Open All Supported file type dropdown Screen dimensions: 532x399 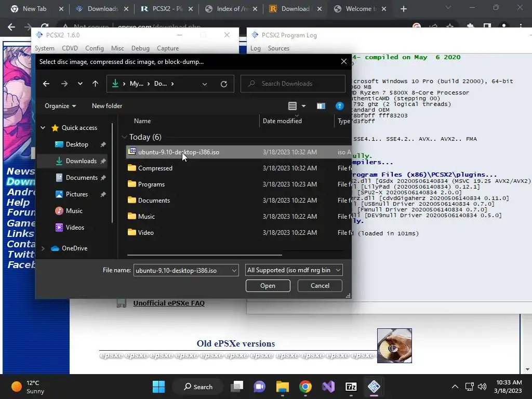tap(294, 270)
